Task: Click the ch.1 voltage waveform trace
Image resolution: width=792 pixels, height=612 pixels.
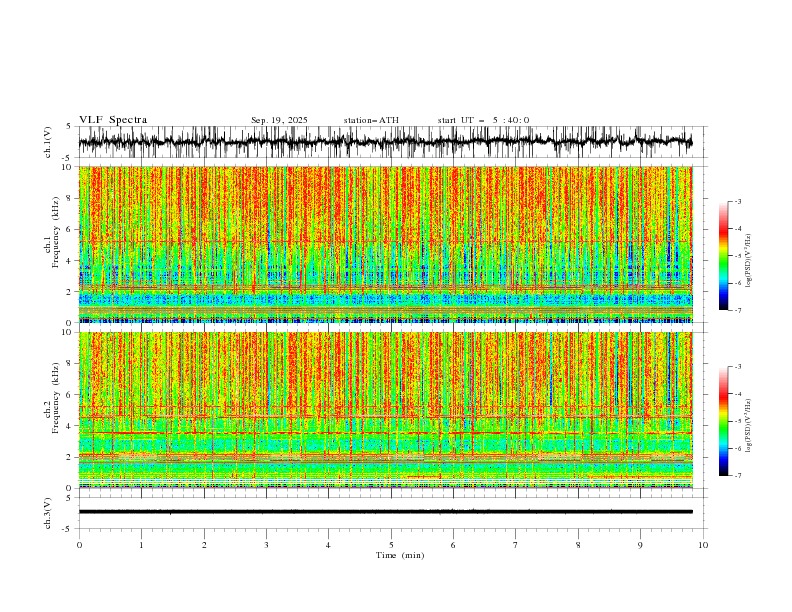Action: [x=385, y=142]
